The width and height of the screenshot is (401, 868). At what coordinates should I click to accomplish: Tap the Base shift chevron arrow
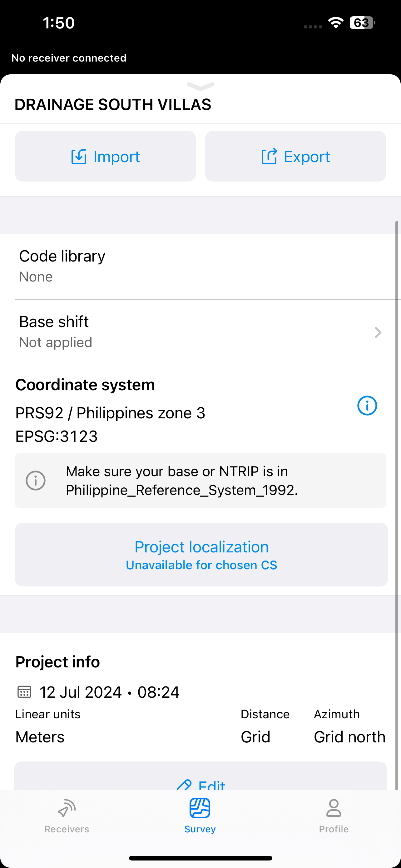click(x=378, y=332)
